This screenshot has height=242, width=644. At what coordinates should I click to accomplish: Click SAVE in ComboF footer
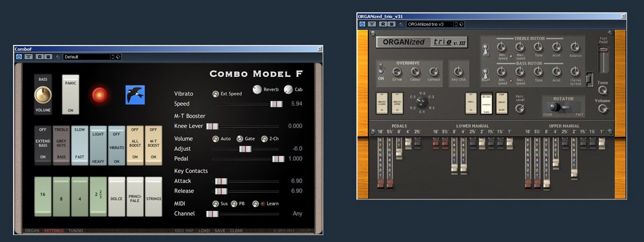pyautogui.click(x=220, y=231)
